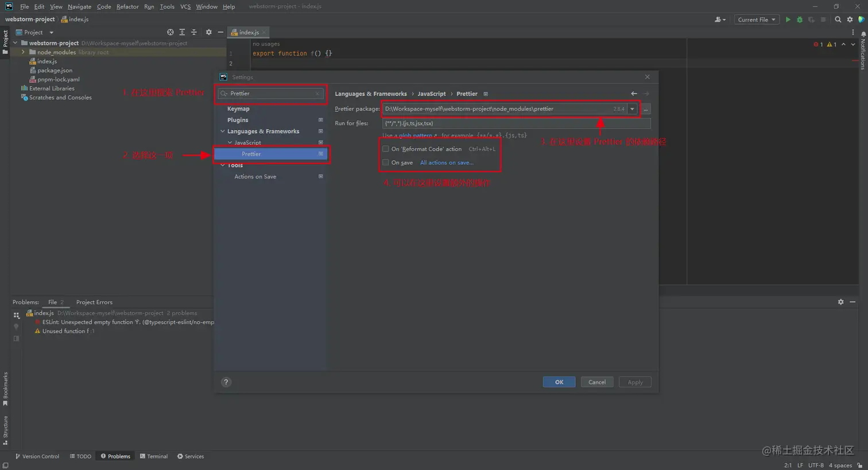The width and height of the screenshot is (868, 470).
Task: Open Search Everywhere magnifier icon
Action: 838,20
